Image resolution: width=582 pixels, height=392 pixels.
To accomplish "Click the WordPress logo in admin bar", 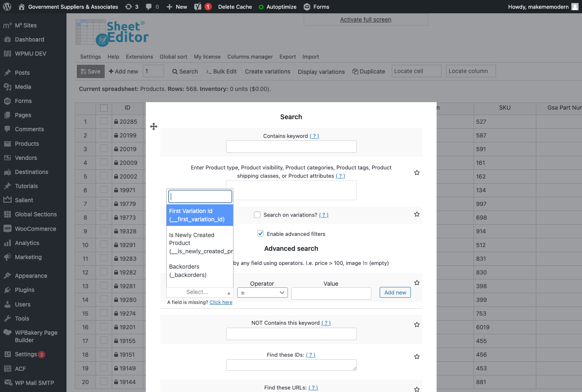I will pyautogui.click(x=7, y=7).
